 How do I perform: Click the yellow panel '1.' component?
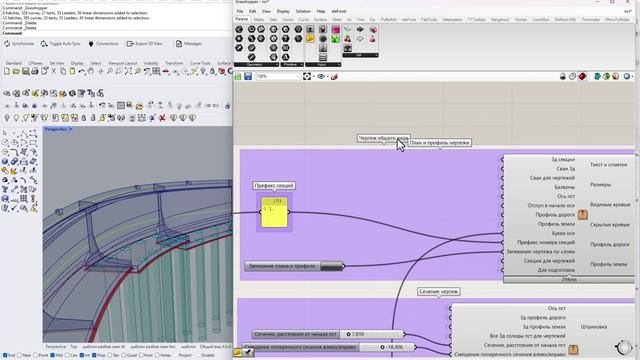[275, 212]
